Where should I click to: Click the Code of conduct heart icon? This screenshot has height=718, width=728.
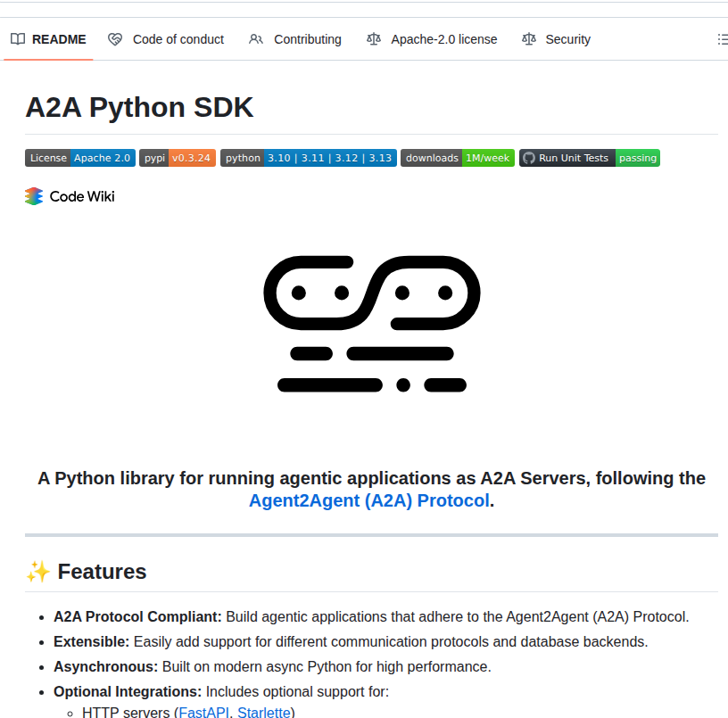(115, 39)
